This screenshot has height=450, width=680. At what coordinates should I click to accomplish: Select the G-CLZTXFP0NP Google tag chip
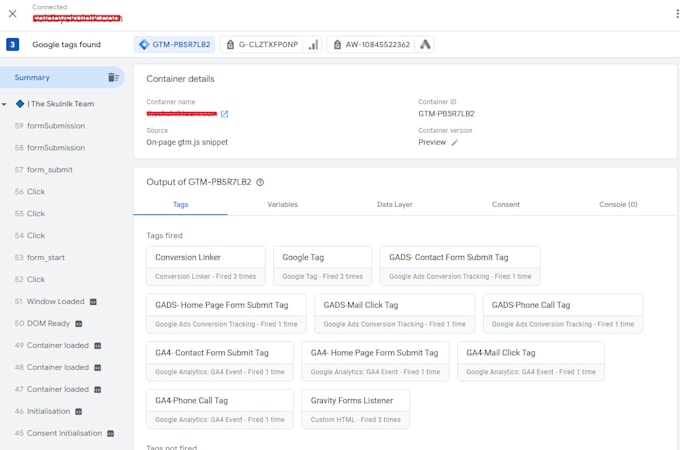point(271,44)
